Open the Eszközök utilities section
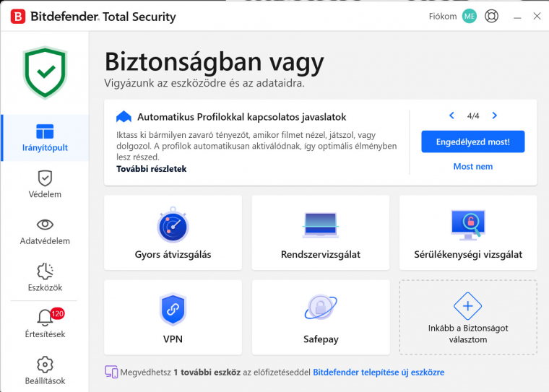The height and width of the screenshot is (392, 549). pos(45,277)
